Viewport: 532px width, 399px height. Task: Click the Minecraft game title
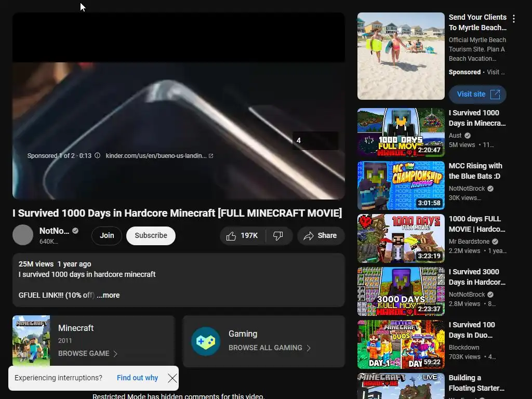tap(76, 328)
